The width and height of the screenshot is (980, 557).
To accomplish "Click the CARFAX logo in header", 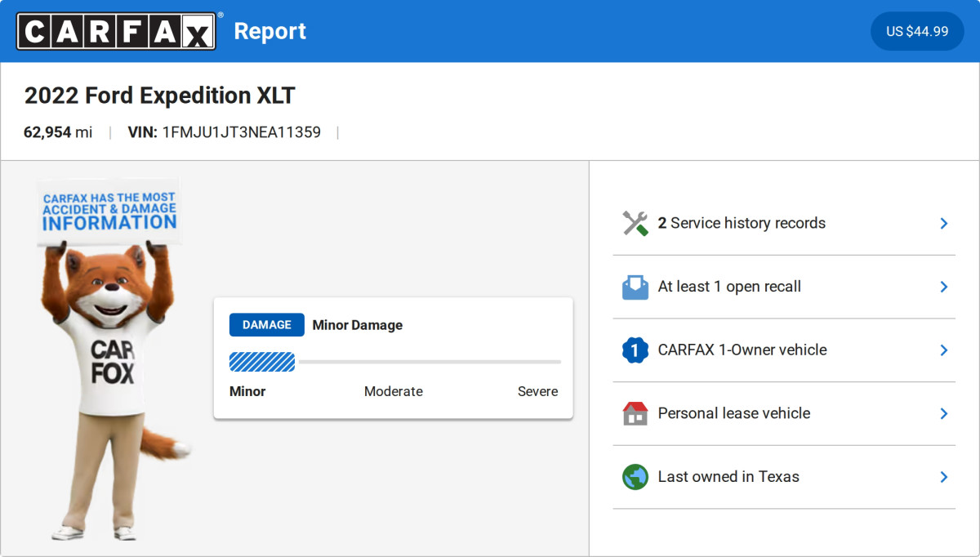I will tap(116, 31).
